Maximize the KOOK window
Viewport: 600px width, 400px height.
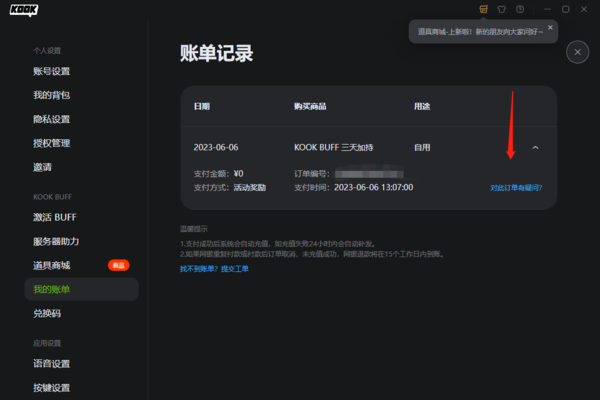pyautogui.click(x=566, y=9)
